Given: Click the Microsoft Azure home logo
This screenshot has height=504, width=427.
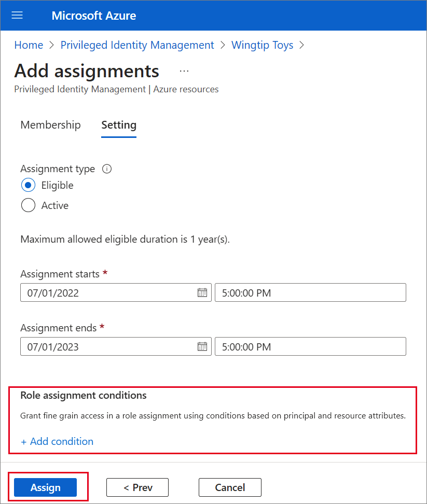Looking at the screenshot, I should pos(93,15).
